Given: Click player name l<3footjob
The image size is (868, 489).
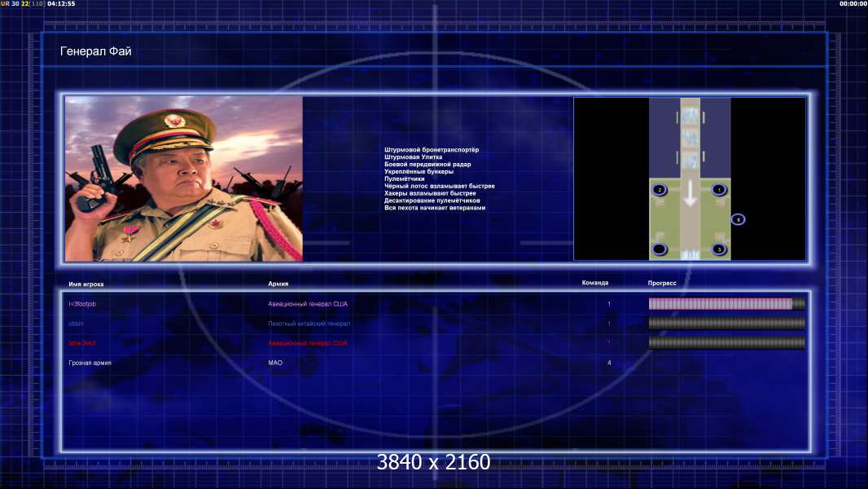Looking at the screenshot, I should click(x=82, y=304).
